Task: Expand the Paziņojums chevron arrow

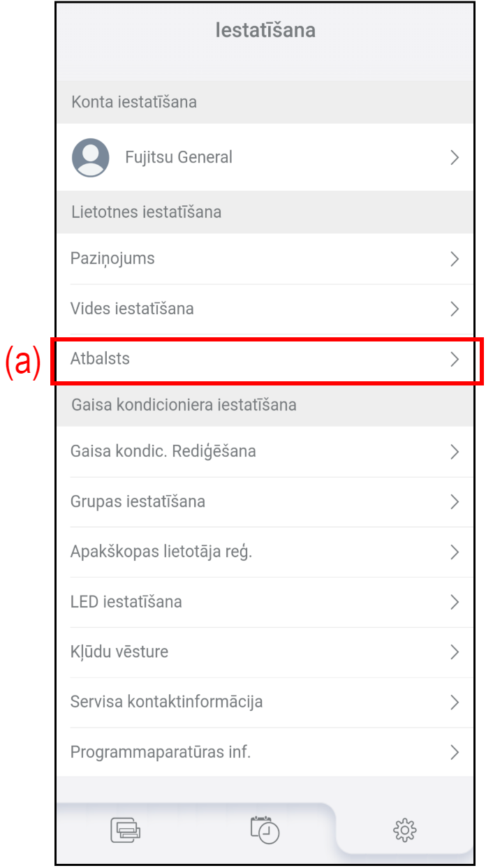Action: pyautogui.click(x=455, y=259)
